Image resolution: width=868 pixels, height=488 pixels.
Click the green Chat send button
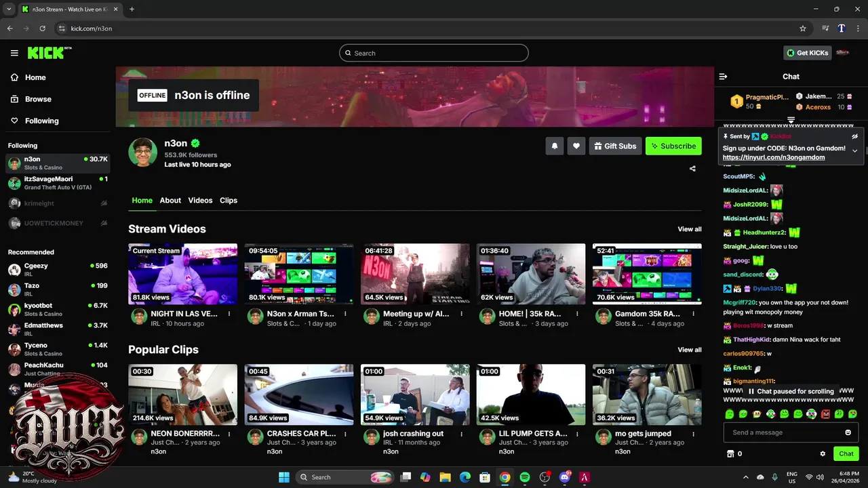[846, 454]
